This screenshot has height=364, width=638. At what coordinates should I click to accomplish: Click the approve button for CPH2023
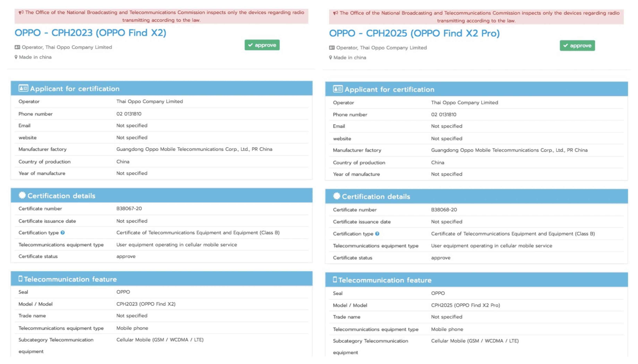click(x=262, y=45)
